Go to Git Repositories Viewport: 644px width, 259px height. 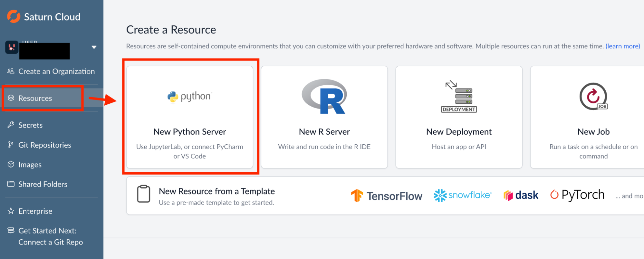pyautogui.click(x=44, y=145)
